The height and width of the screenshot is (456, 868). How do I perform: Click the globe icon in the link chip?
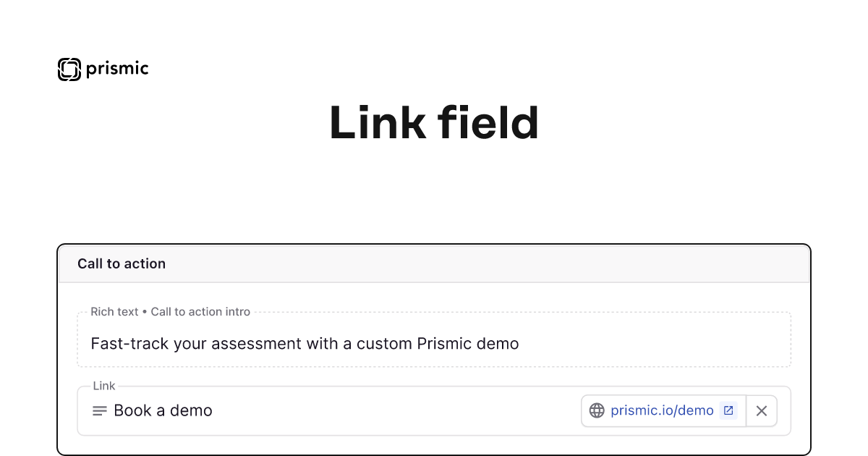click(596, 410)
